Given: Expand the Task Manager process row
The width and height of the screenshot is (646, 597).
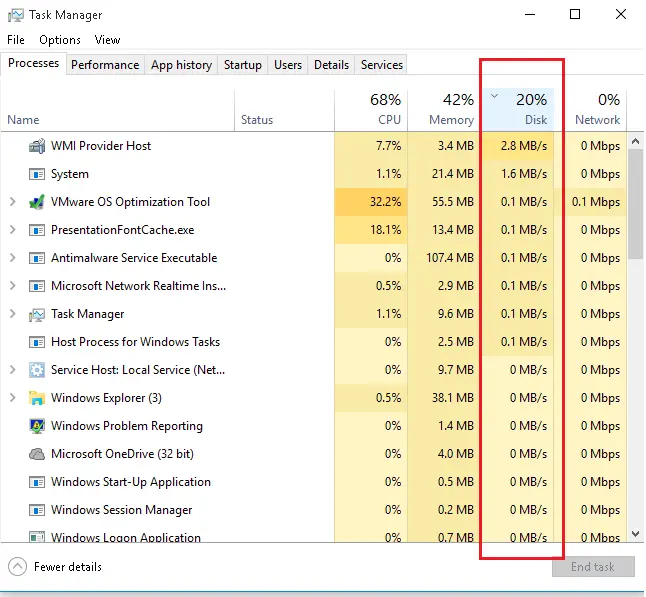Looking at the screenshot, I should [x=13, y=314].
